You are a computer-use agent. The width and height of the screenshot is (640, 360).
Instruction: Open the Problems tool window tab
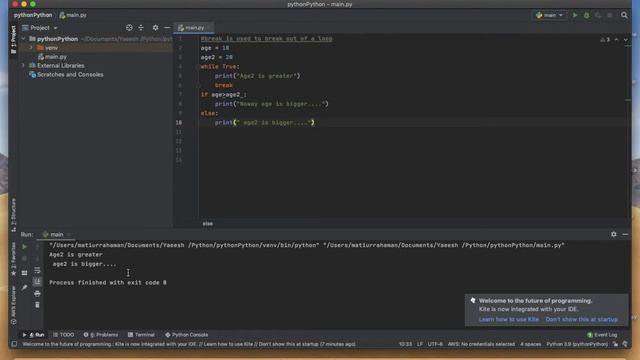[x=101, y=335]
